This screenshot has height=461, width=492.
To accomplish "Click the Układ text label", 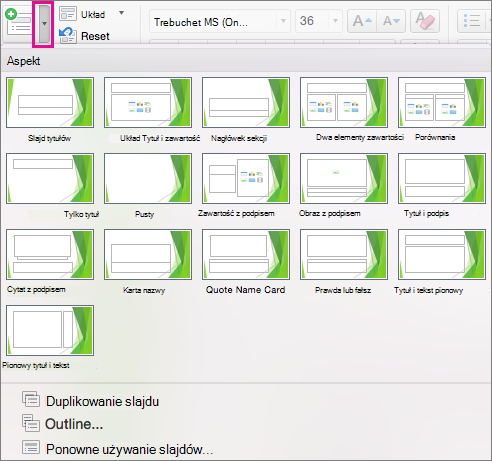I will pyautogui.click(x=93, y=15).
